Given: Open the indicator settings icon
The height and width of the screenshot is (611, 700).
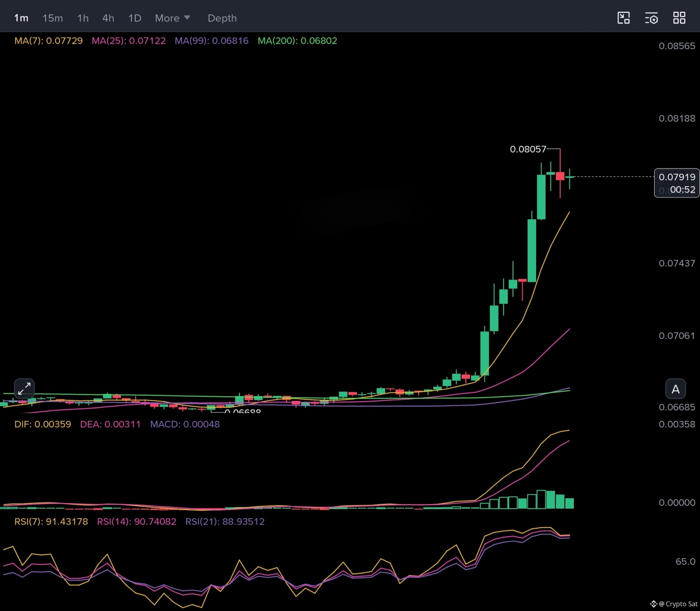Looking at the screenshot, I should pyautogui.click(x=651, y=18).
